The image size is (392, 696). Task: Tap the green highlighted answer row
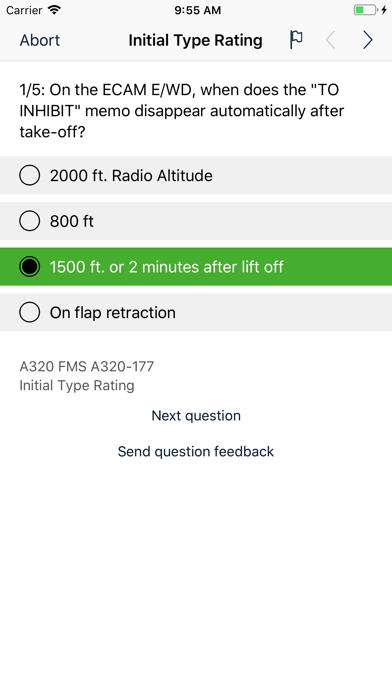coord(196,267)
